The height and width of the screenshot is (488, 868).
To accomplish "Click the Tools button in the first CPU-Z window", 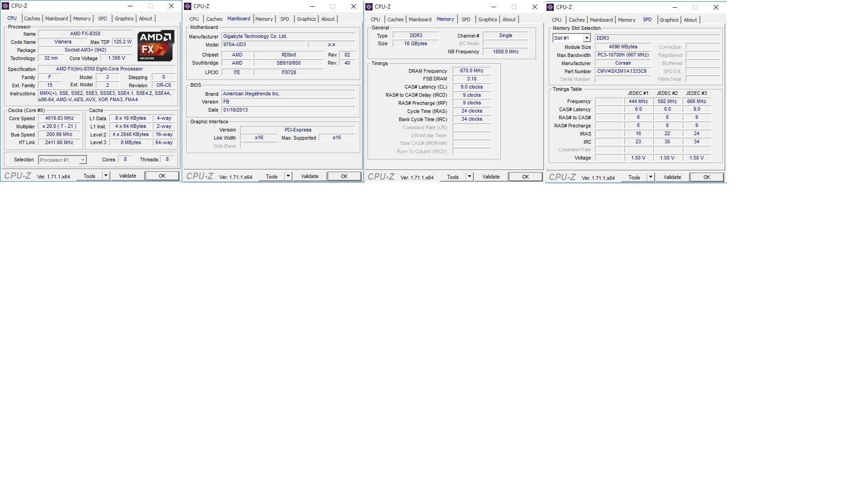I will (90, 176).
